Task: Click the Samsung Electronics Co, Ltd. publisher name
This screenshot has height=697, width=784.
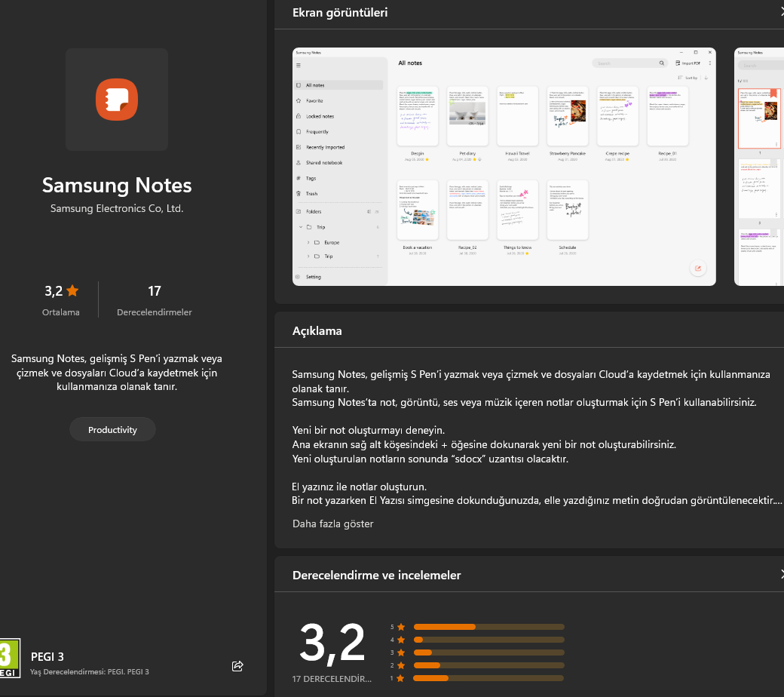Action: coord(117,209)
